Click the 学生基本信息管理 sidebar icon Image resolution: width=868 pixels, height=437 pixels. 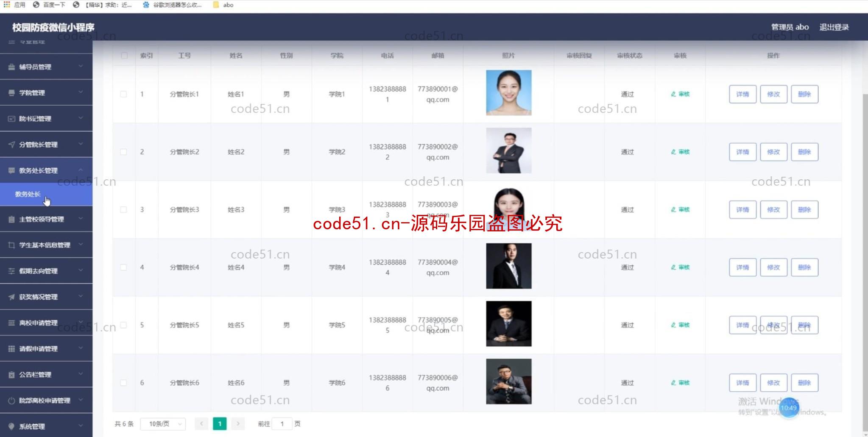point(12,245)
